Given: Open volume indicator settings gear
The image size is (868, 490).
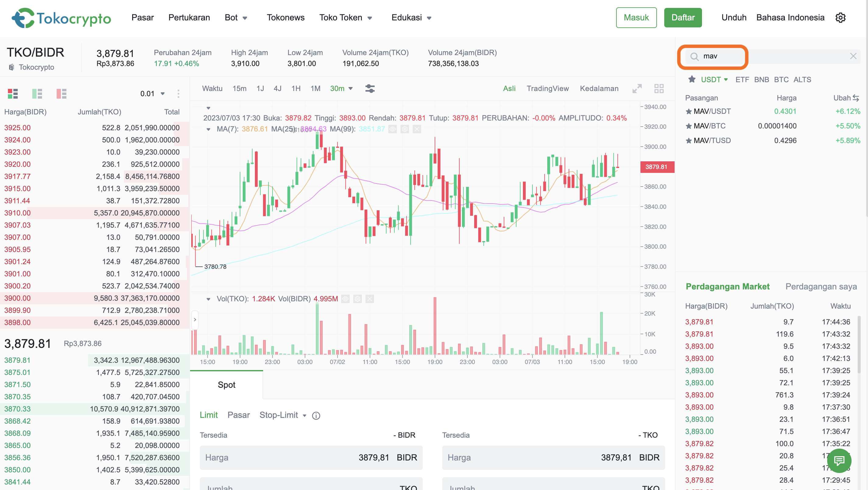Looking at the screenshot, I should click(x=358, y=299).
